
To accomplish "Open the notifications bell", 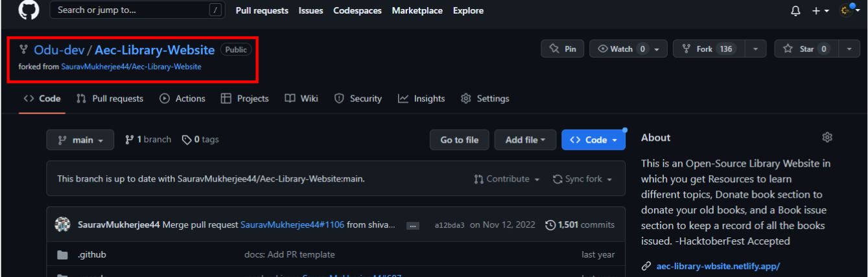I will point(795,10).
